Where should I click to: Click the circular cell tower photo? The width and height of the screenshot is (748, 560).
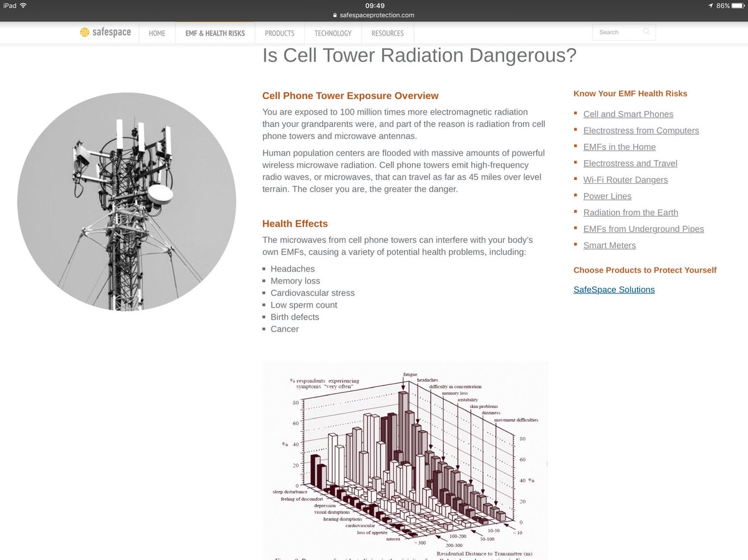click(x=127, y=201)
